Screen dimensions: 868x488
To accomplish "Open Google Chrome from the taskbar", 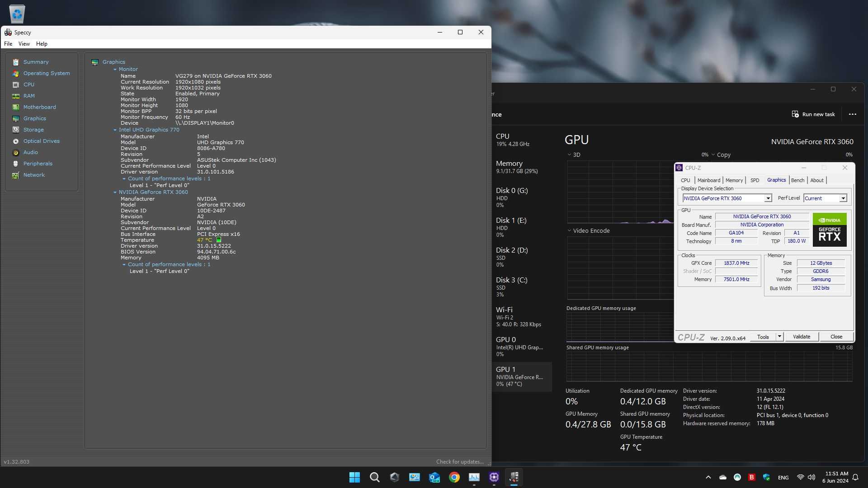I will point(454,477).
